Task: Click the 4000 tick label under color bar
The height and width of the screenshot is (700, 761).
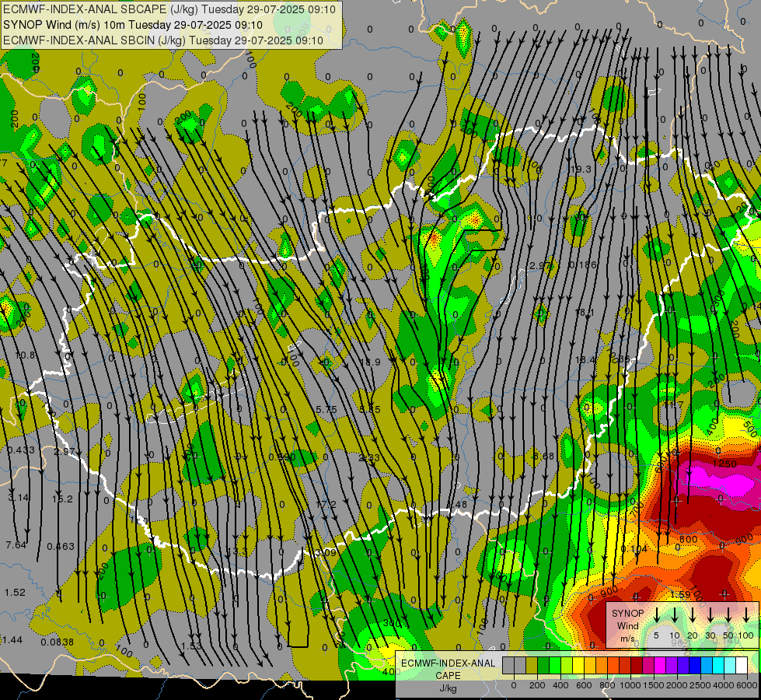Action: (x=724, y=685)
